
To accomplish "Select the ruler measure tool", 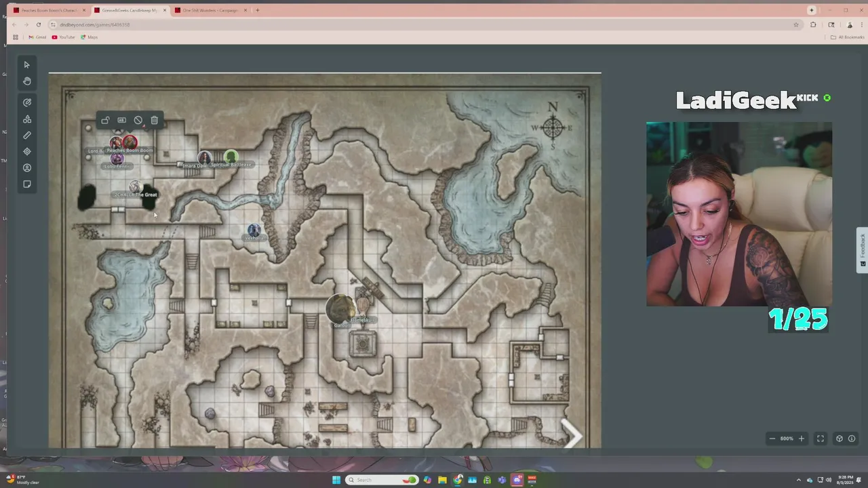I will (27, 136).
